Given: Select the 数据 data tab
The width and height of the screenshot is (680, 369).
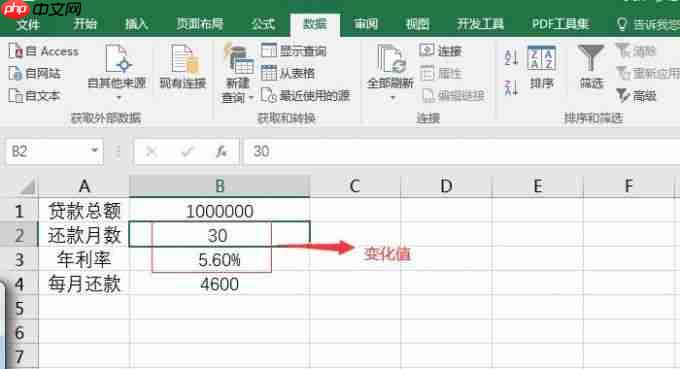Looking at the screenshot, I should [315, 24].
